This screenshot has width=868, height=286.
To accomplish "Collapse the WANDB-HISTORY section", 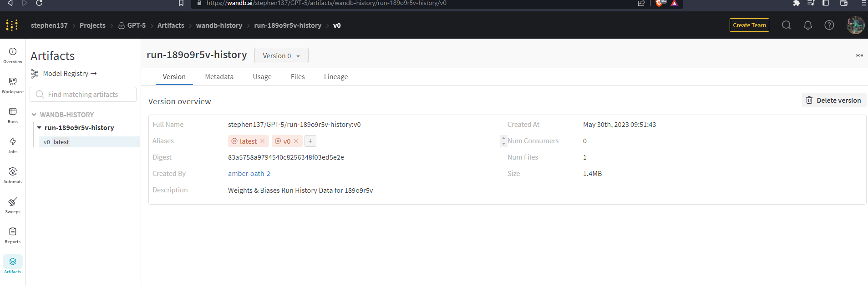I will click(34, 115).
